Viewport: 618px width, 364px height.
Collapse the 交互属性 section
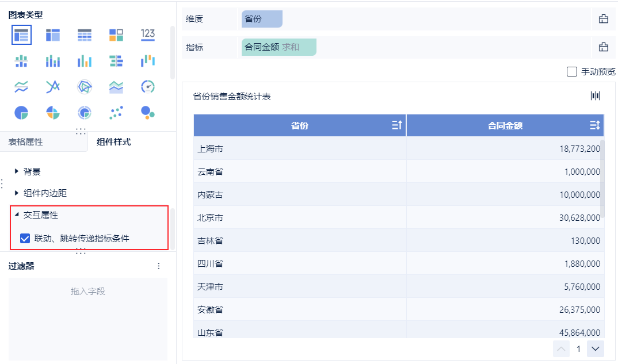17,214
